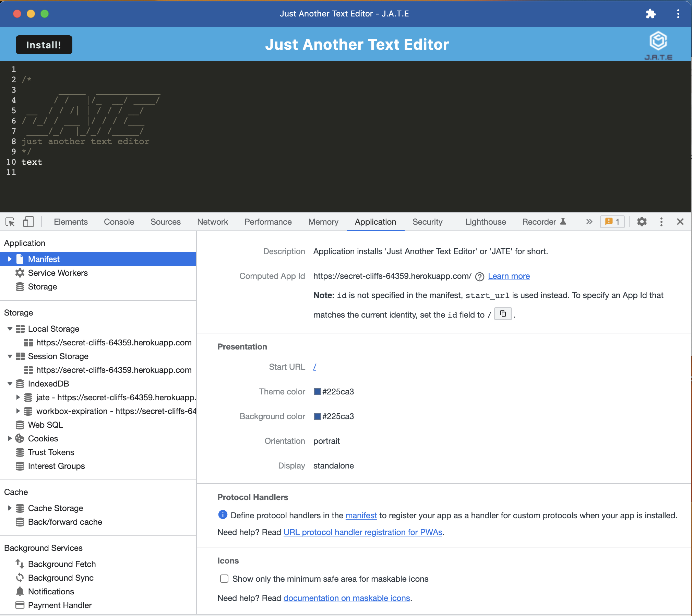Image resolution: width=692 pixels, height=616 pixels.
Task: Collapse the Local Storage section
Action: pos(9,329)
